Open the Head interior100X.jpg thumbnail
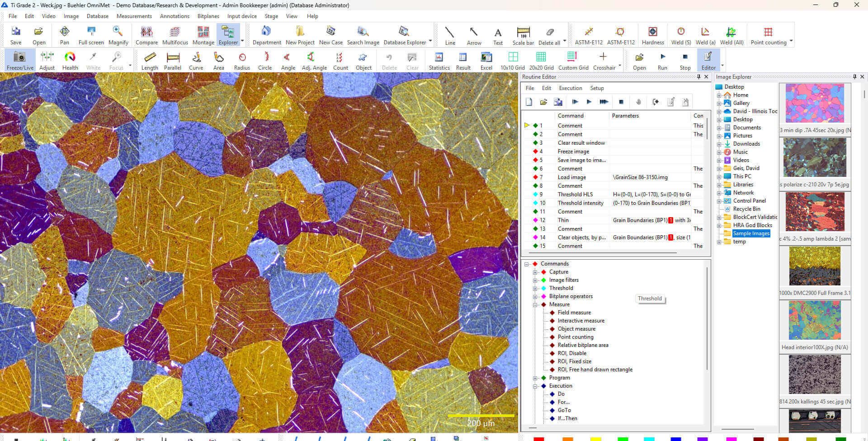 pos(814,320)
